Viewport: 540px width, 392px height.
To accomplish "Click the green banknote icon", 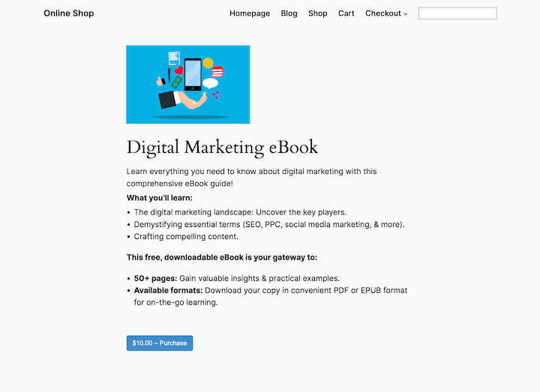I will click(x=178, y=81).
